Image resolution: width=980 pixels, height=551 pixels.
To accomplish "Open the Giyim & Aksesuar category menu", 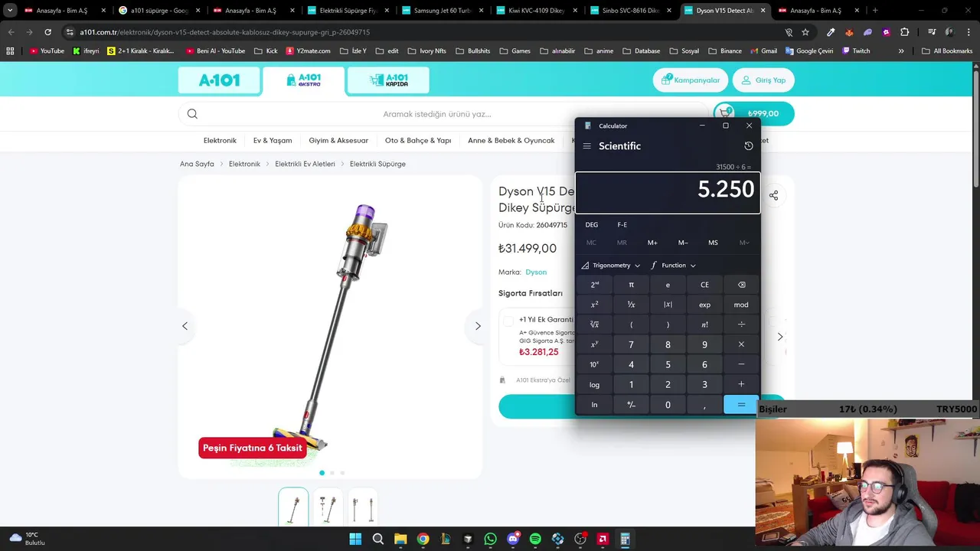I will coord(338,141).
